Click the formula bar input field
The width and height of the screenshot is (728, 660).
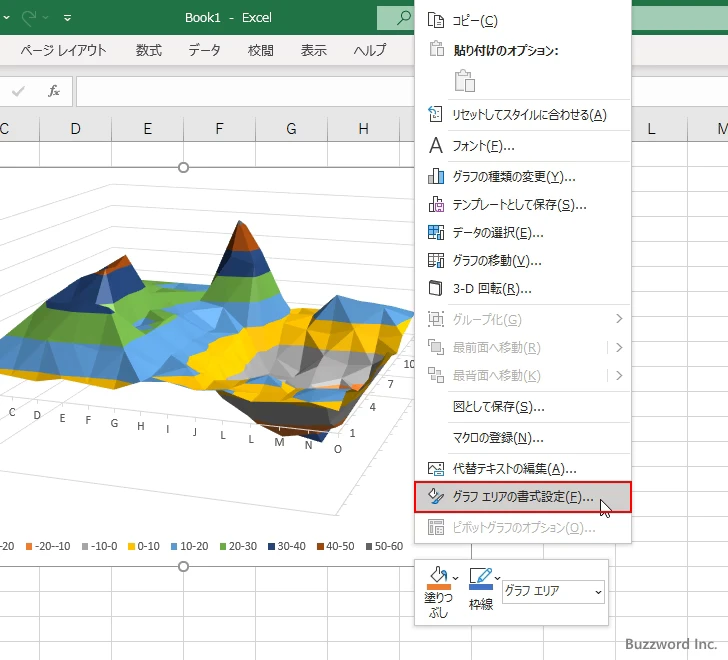click(x=245, y=91)
